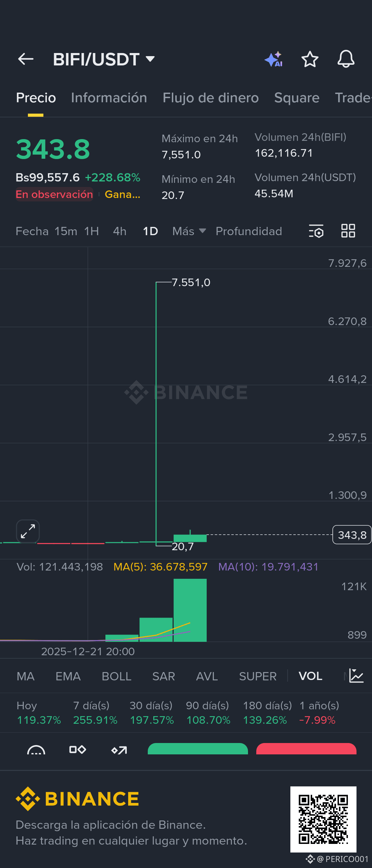Tap the 343,8 current price label
This screenshot has height=868, width=372.
pos(352,535)
